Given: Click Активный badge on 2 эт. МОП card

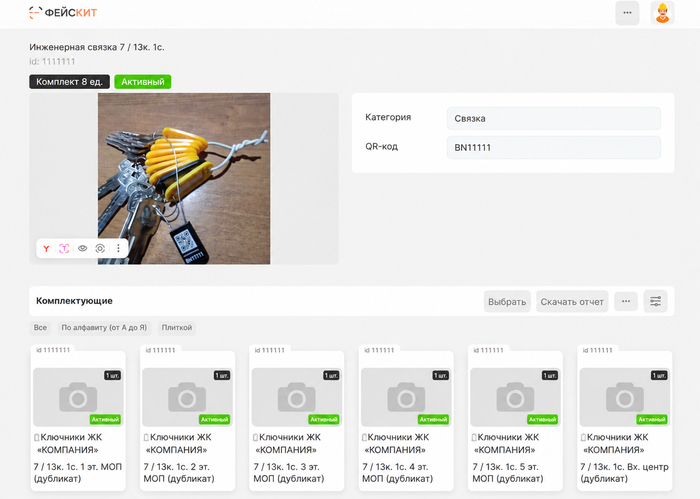Looking at the screenshot, I should tap(214, 419).
